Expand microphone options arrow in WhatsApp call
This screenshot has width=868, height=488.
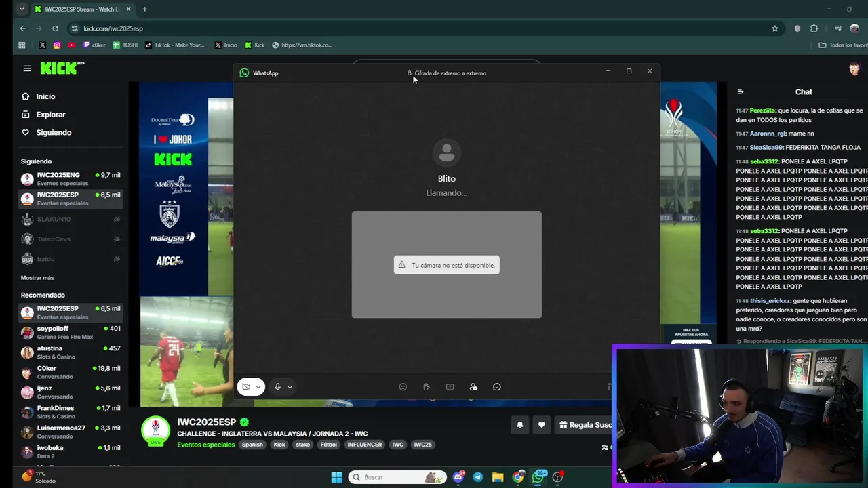[x=290, y=387]
